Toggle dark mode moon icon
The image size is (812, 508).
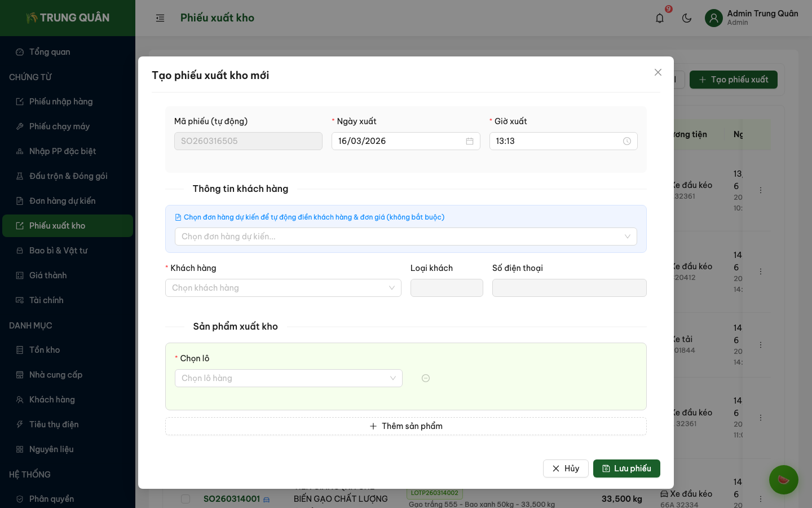coord(687,18)
